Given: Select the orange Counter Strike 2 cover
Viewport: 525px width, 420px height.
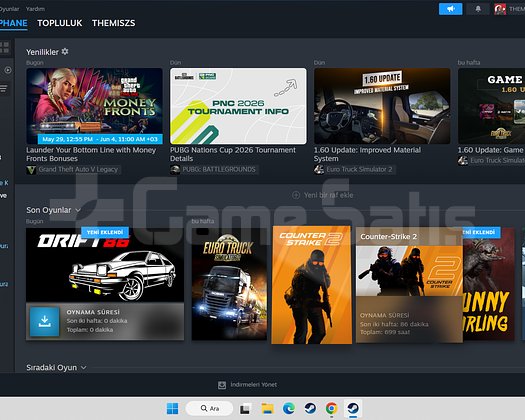Looking at the screenshot, I should [312, 285].
